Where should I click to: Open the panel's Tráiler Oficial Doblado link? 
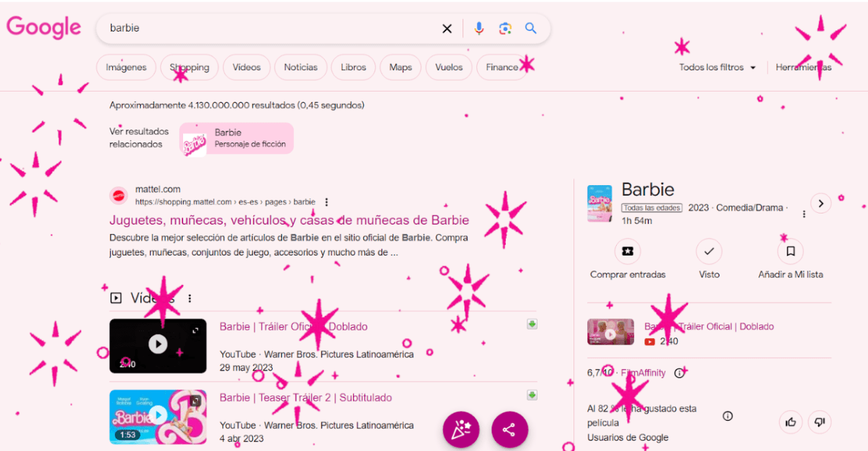click(x=709, y=326)
